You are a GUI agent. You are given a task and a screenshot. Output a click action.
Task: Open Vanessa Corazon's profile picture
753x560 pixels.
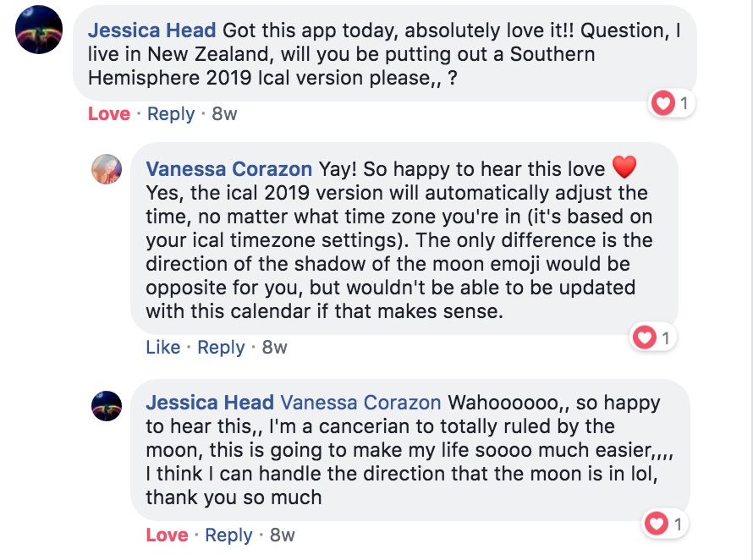pos(107,169)
